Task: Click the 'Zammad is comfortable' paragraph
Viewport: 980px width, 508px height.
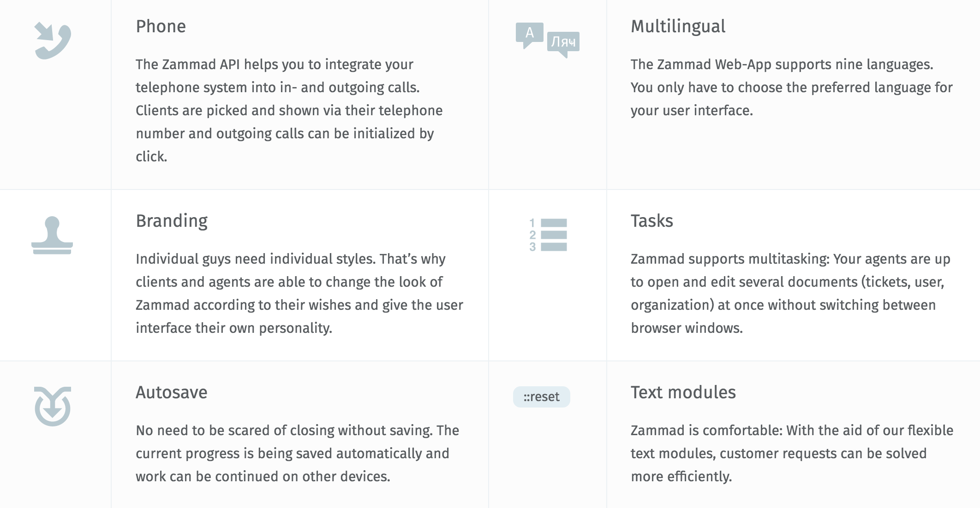Action: pos(792,453)
